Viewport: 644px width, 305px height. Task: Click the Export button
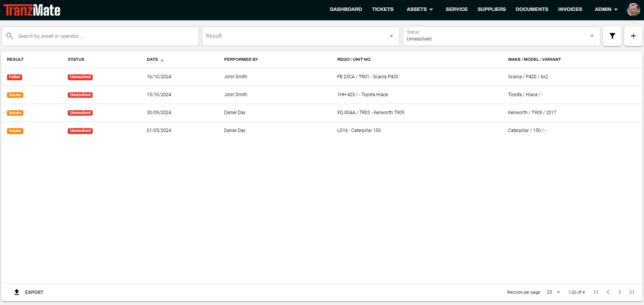point(28,292)
